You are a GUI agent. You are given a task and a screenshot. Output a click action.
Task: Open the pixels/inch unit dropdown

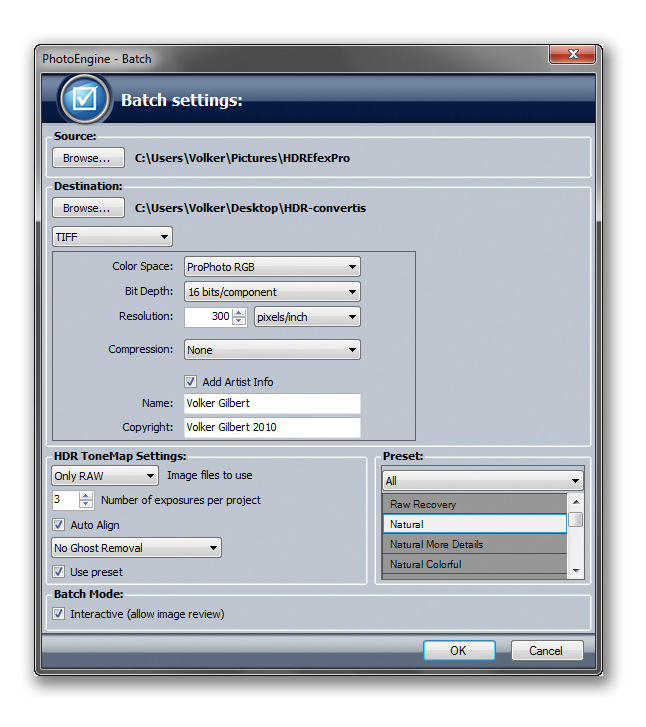point(307,317)
